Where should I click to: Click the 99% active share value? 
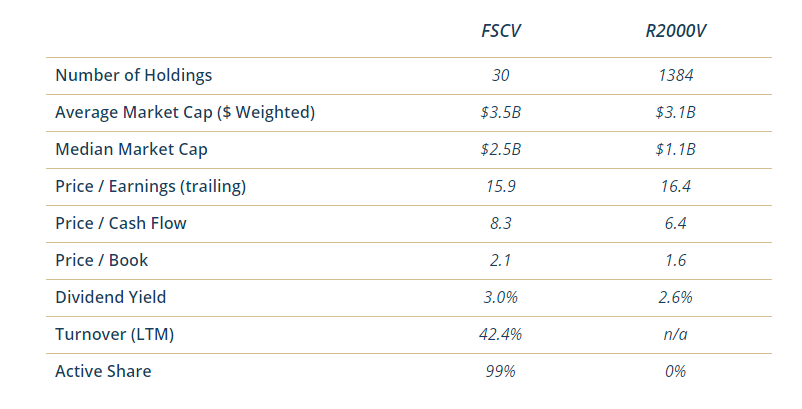pyautogui.click(x=501, y=371)
